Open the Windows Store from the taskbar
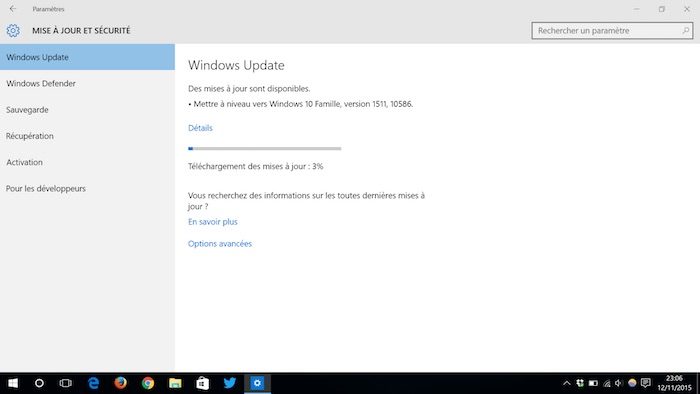Image resolution: width=700 pixels, height=394 pixels. tap(202, 383)
